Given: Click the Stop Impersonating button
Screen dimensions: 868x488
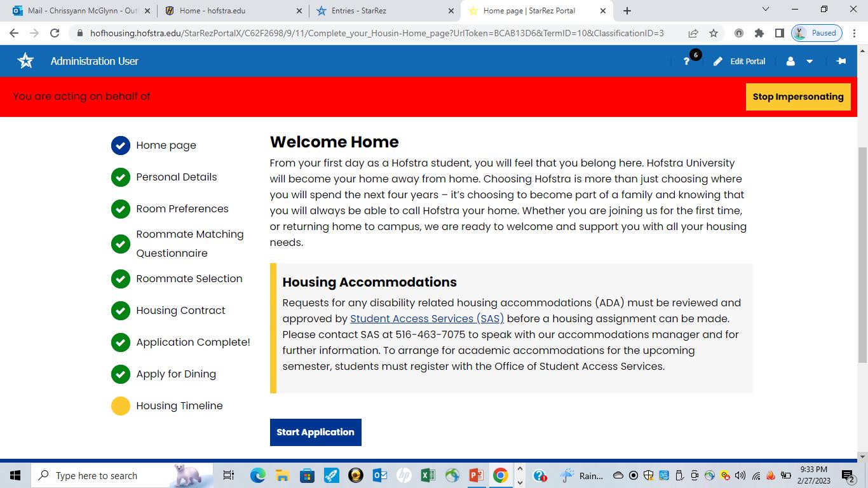Looking at the screenshot, I should pyautogui.click(x=798, y=97).
